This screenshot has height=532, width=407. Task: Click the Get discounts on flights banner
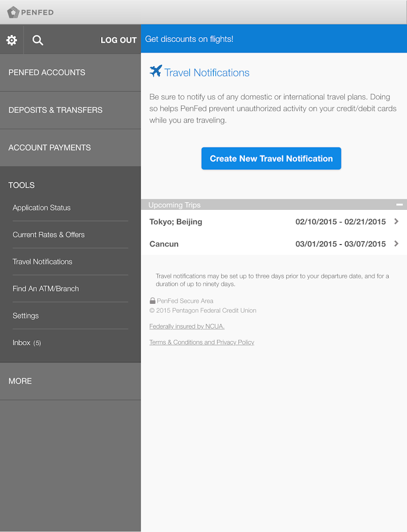[274, 38]
